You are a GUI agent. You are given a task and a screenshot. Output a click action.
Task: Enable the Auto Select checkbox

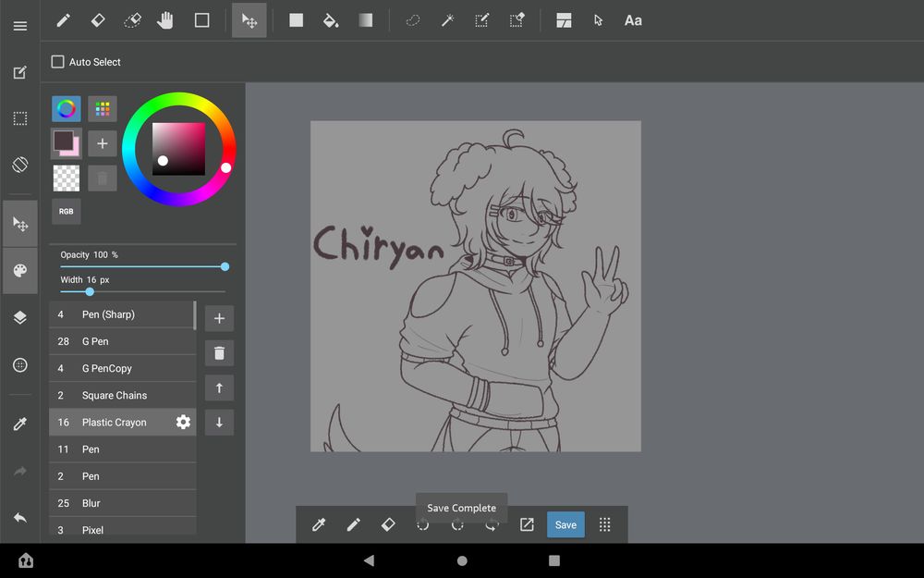(x=57, y=62)
